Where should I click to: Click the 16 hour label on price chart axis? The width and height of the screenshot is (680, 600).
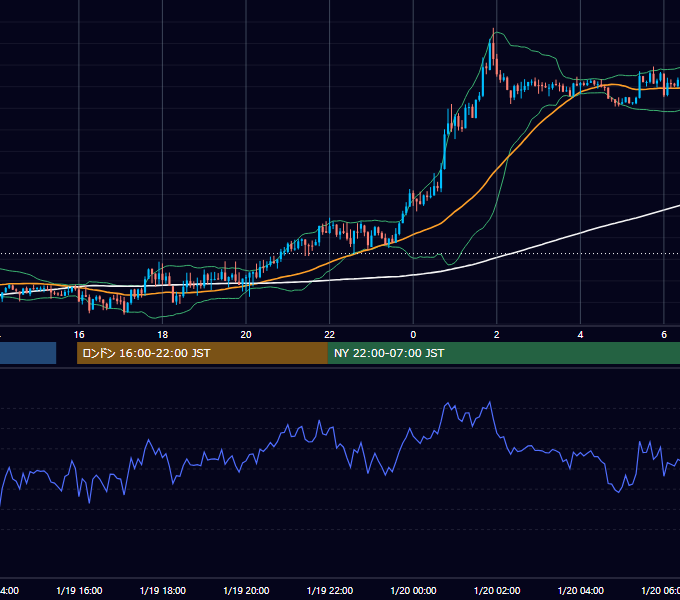point(79,335)
